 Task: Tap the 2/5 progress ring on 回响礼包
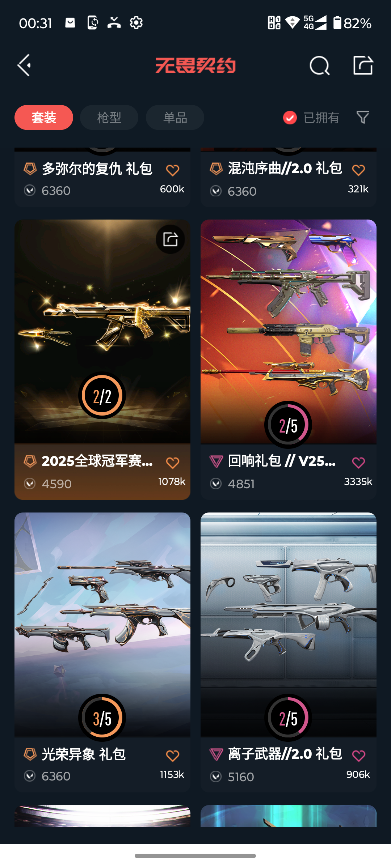click(x=288, y=425)
